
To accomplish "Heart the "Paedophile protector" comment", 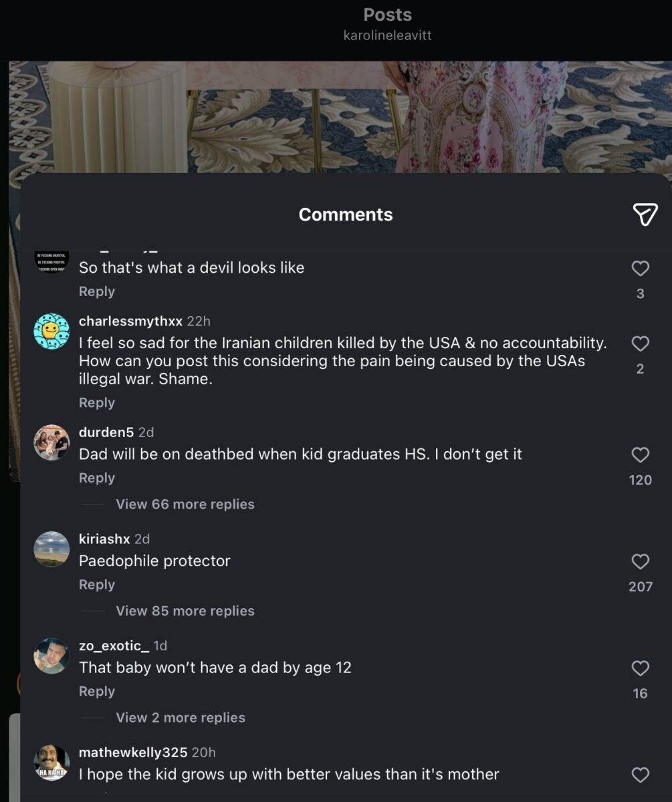I will click(x=640, y=562).
